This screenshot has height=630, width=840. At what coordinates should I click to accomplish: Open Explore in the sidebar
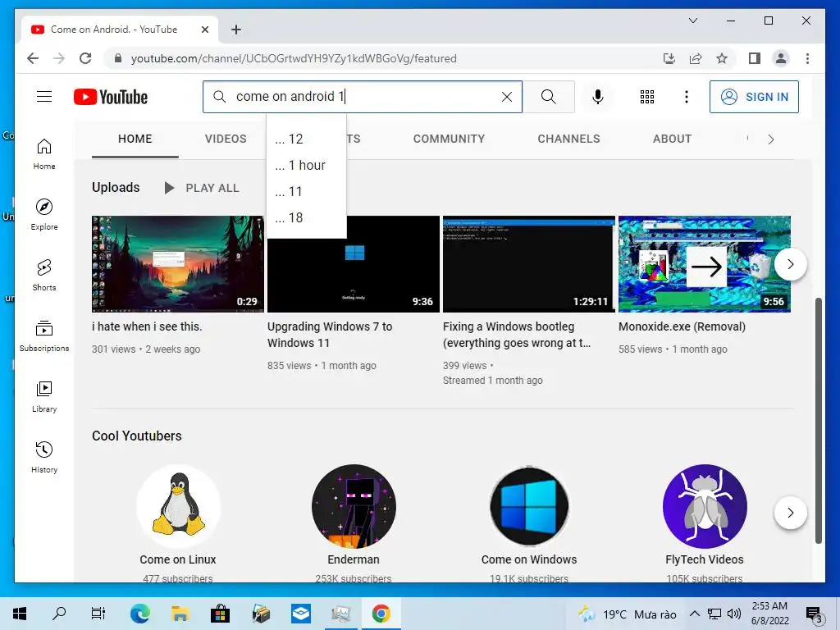pos(44,215)
